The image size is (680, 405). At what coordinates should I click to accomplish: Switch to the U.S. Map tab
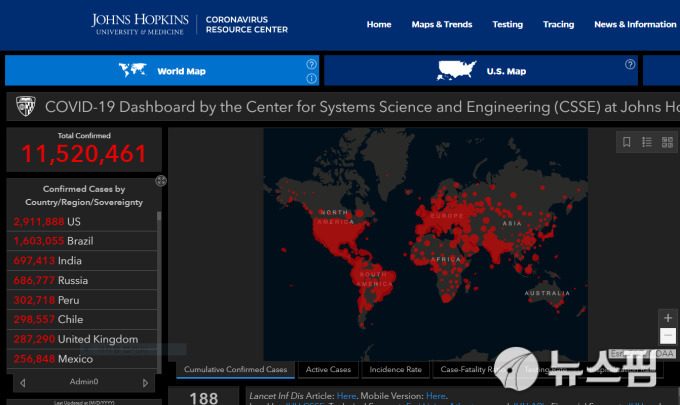coord(481,70)
